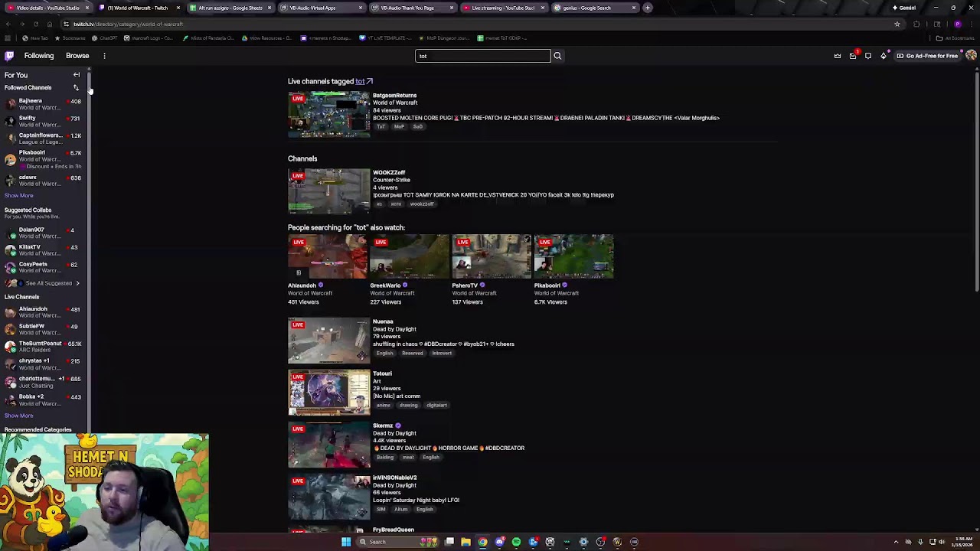980x551 pixels.
Task: Open File Explorer from taskbar
Action: tap(465, 542)
